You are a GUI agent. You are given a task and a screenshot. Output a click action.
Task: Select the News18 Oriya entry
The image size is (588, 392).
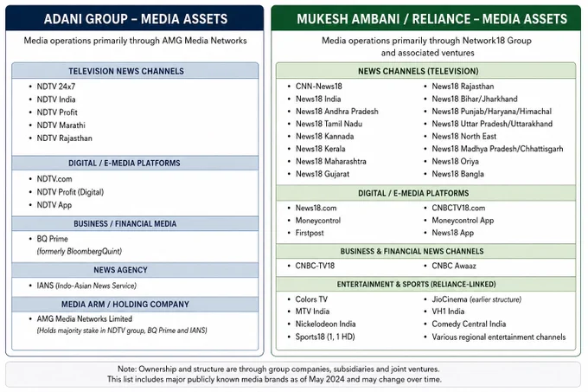455,161
